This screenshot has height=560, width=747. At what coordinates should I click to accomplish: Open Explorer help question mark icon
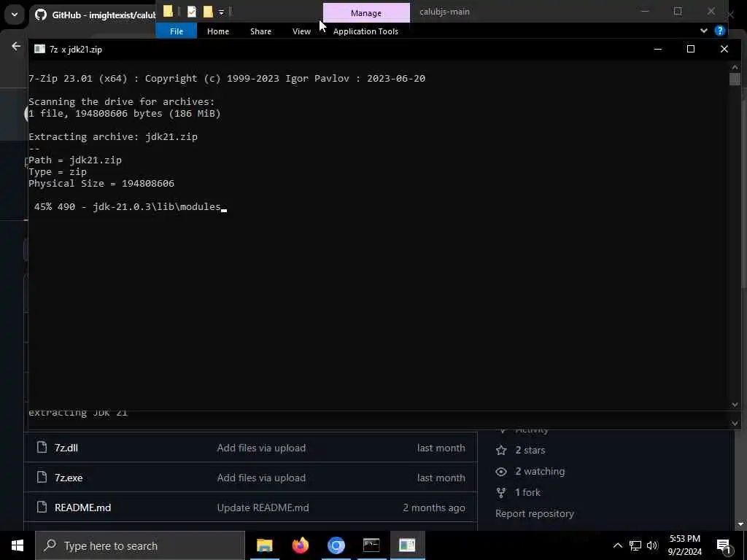(x=720, y=31)
